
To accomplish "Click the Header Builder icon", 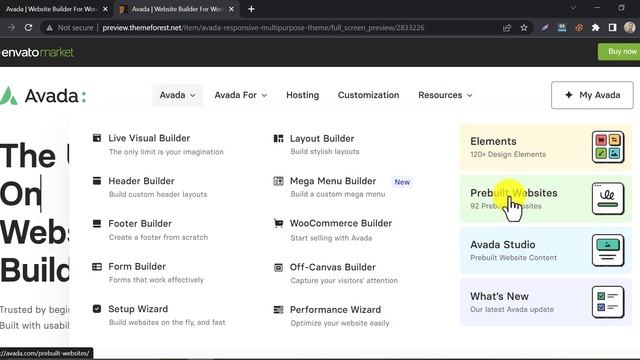I will click(x=97, y=181).
